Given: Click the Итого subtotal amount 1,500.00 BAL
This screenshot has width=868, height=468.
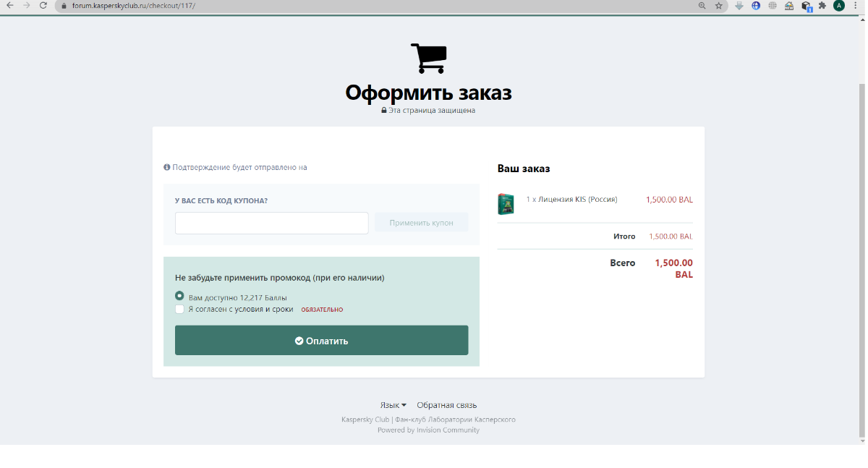Looking at the screenshot, I should click(671, 237).
